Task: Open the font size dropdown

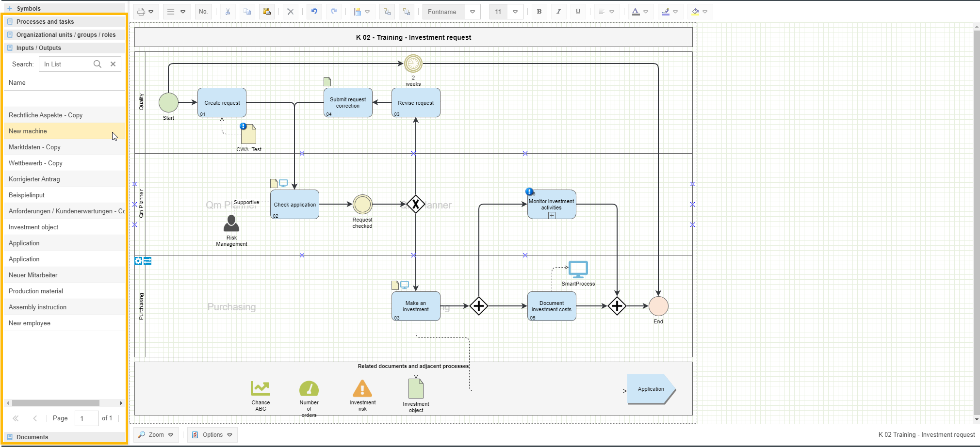Action: [515, 12]
